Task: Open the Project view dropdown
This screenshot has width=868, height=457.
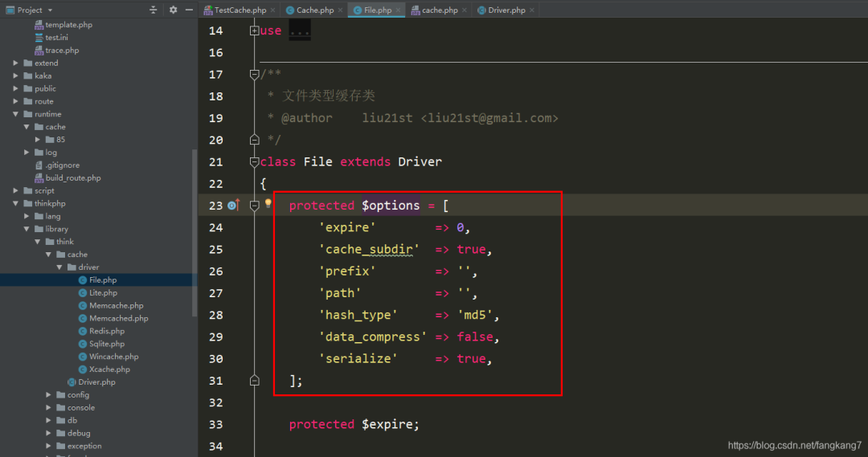Action: point(50,10)
